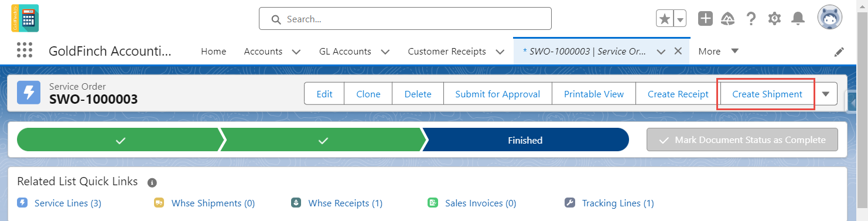
Task: Expand the Accounts tab chevron
Action: [296, 52]
